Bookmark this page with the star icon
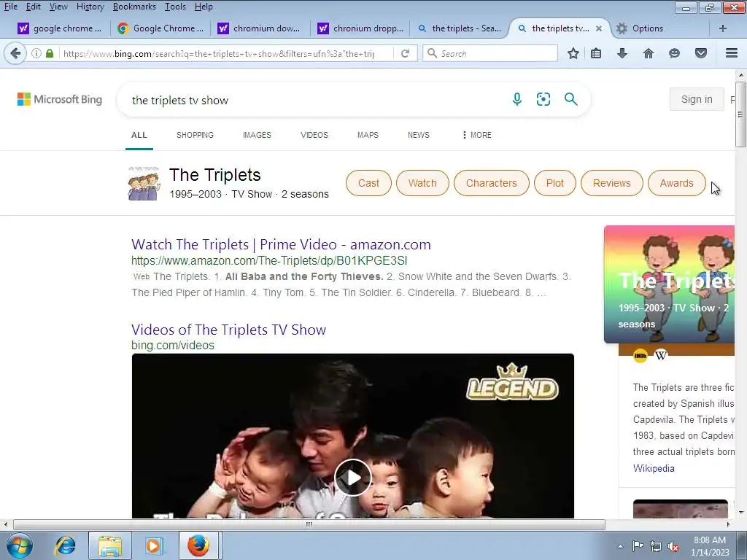Screen dimensions: 747x560 click(573, 53)
